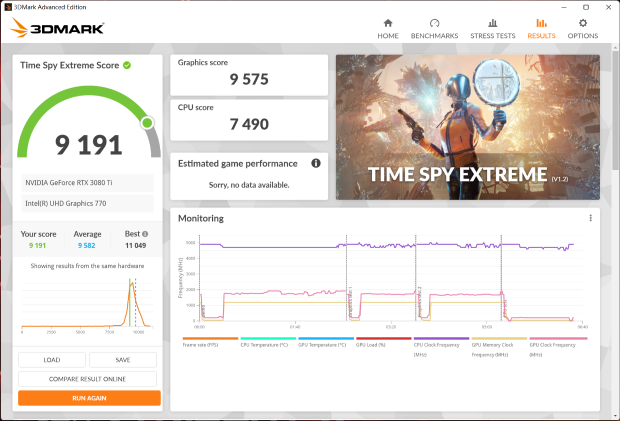The height and width of the screenshot is (421, 620).
Task: Go to Benchmarks gauge icon
Action: click(x=434, y=23)
